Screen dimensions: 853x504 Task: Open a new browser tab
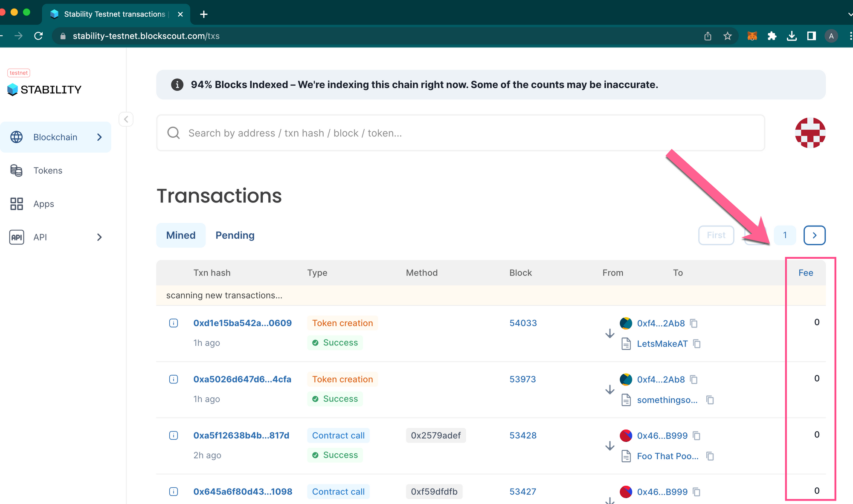click(204, 14)
